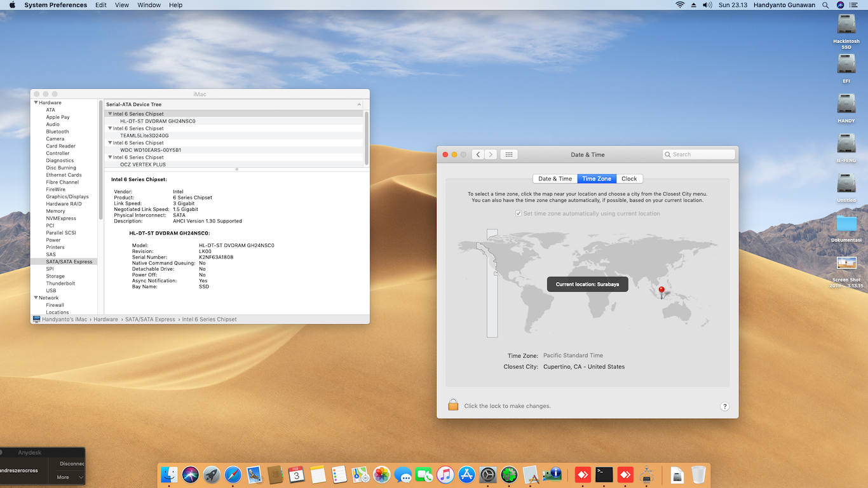
Task: Click the Serial-ATA Device Tree sort chevron
Action: (x=359, y=104)
